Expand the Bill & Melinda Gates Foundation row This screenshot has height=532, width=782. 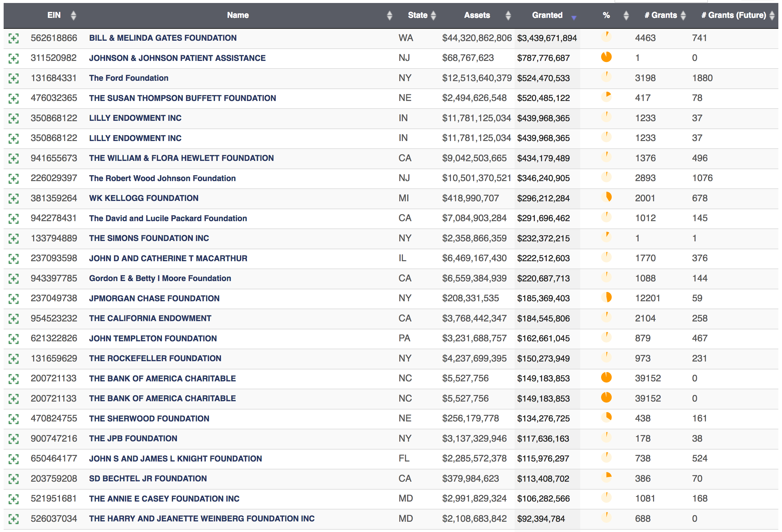[x=14, y=38]
